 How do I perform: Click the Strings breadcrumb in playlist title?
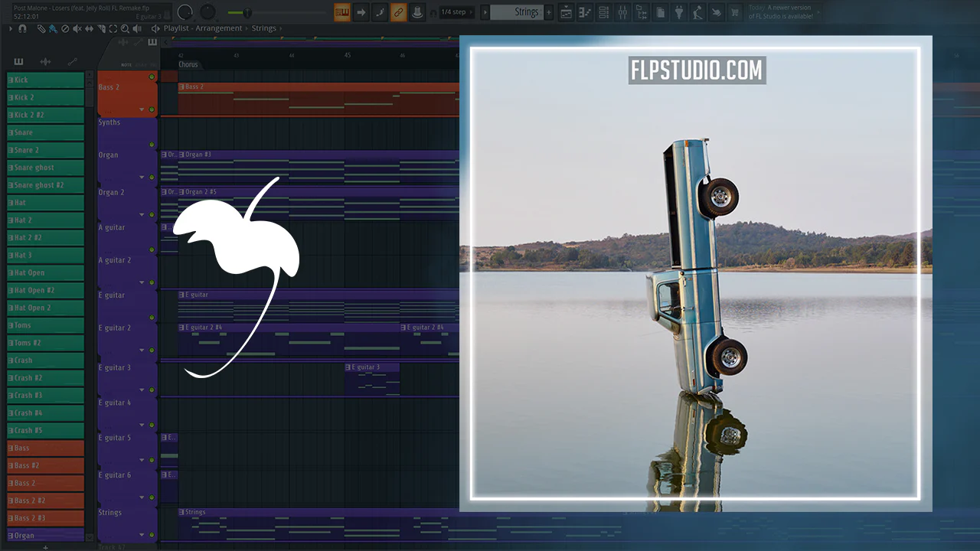coord(264,28)
